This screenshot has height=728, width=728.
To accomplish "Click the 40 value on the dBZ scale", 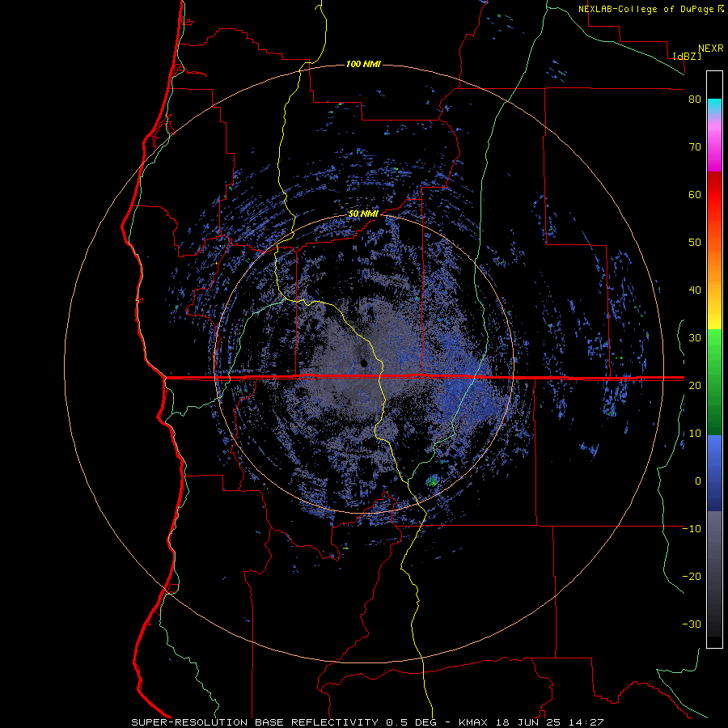I will pos(695,290).
